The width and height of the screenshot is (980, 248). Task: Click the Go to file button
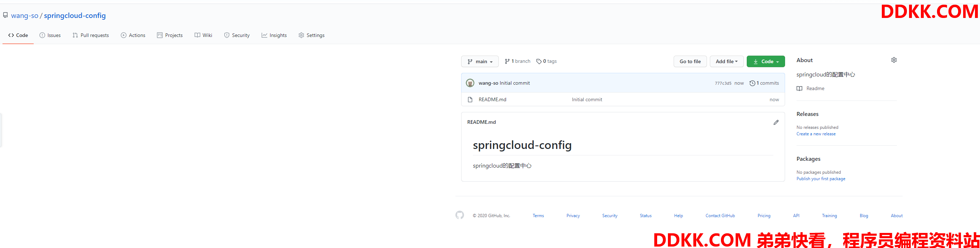click(690, 61)
